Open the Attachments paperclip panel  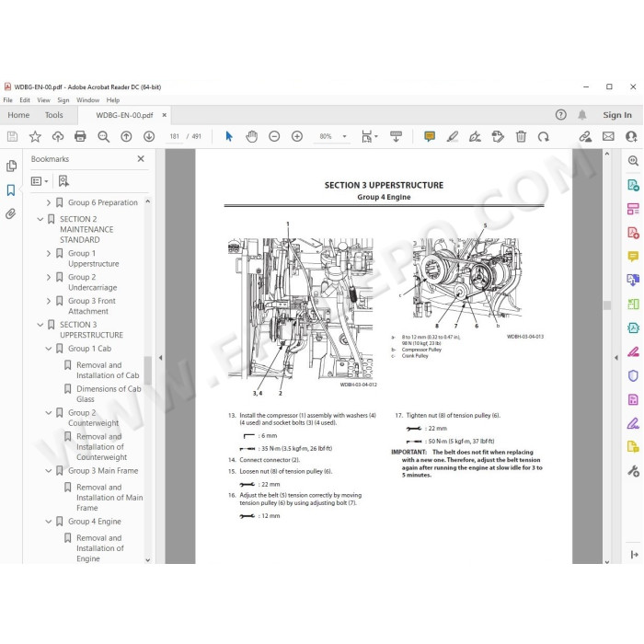click(x=11, y=213)
